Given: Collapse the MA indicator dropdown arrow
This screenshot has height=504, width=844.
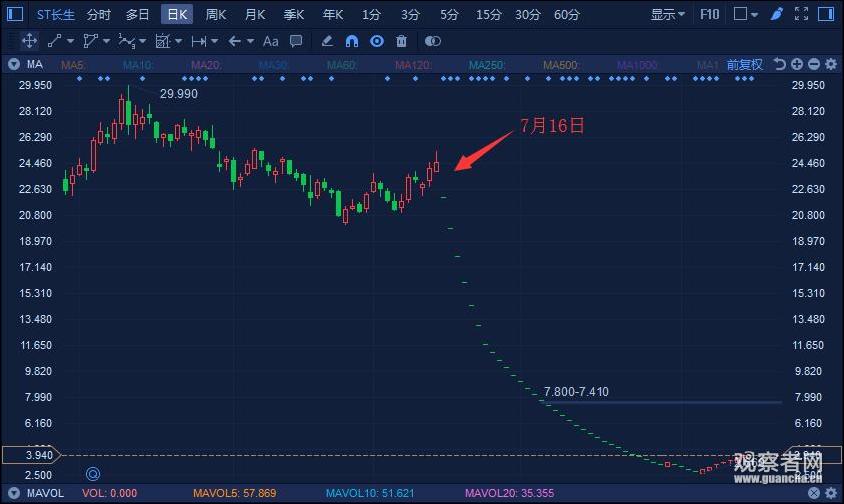Looking at the screenshot, I should pyautogui.click(x=14, y=65).
